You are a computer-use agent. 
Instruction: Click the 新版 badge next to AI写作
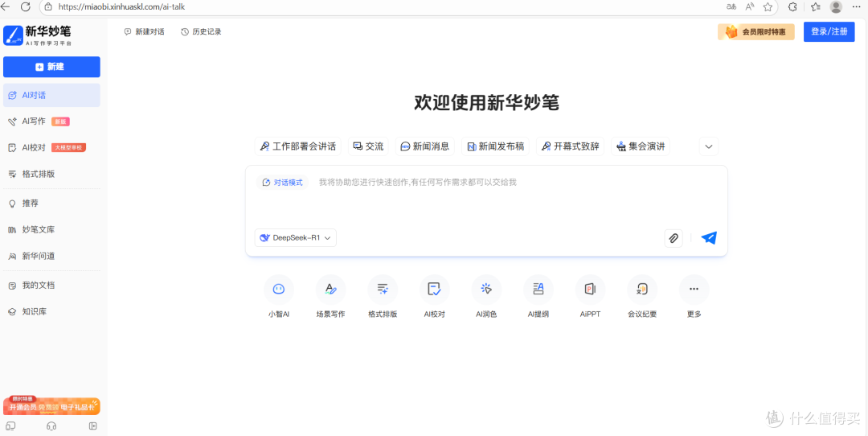[x=60, y=121]
